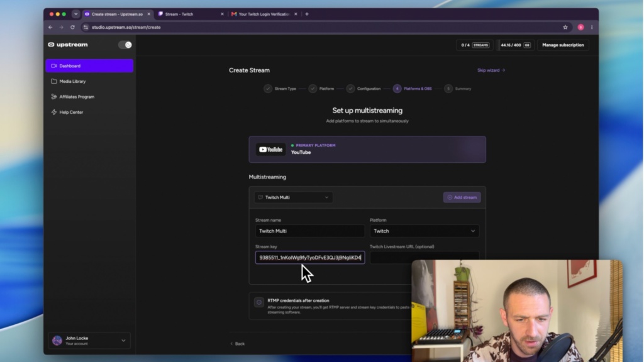
Task: Click the RTMP credentials info icon
Action: [x=258, y=302]
